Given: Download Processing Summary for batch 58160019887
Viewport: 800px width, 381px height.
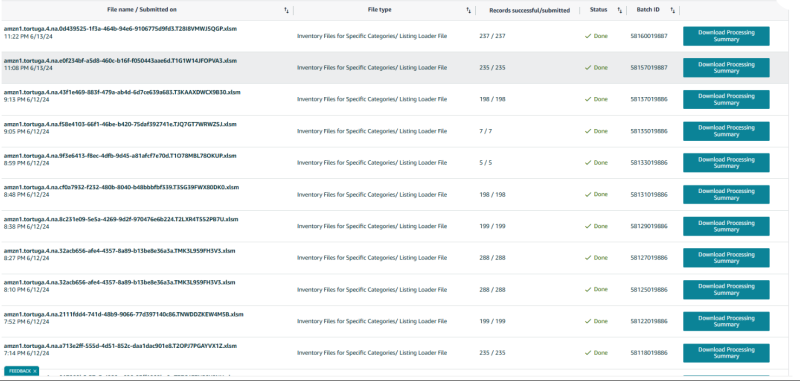Looking at the screenshot, I should pos(726,36).
